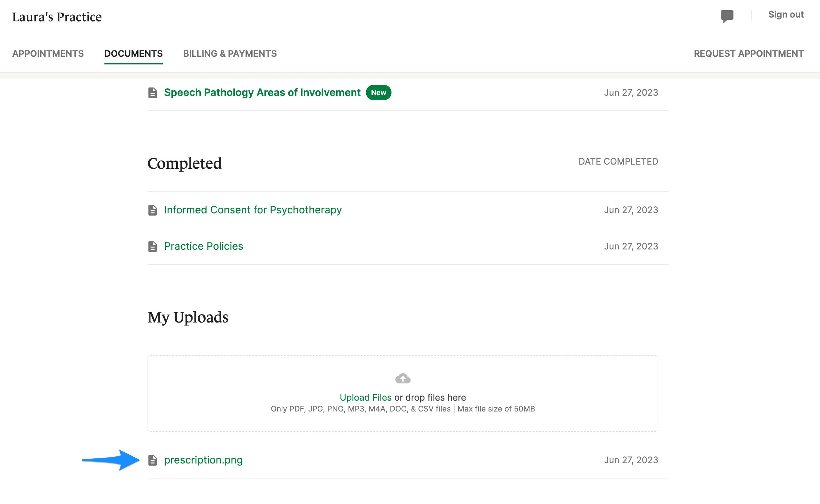Open the Speech Pathology Areas of Involvement document
The height and width of the screenshot is (504, 820).
[262, 93]
